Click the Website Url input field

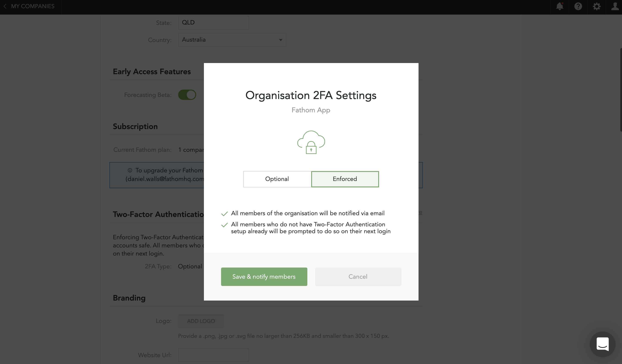(213, 355)
